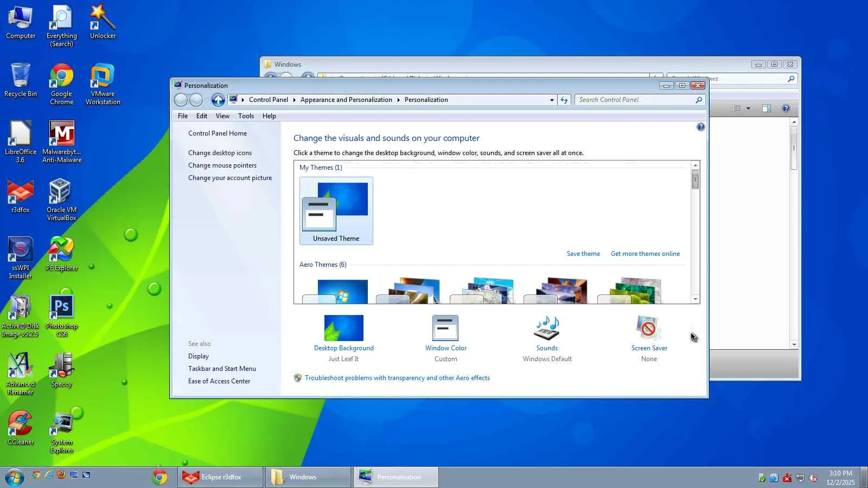
Task: Go up one level with the blue arrow
Action: [218, 100]
